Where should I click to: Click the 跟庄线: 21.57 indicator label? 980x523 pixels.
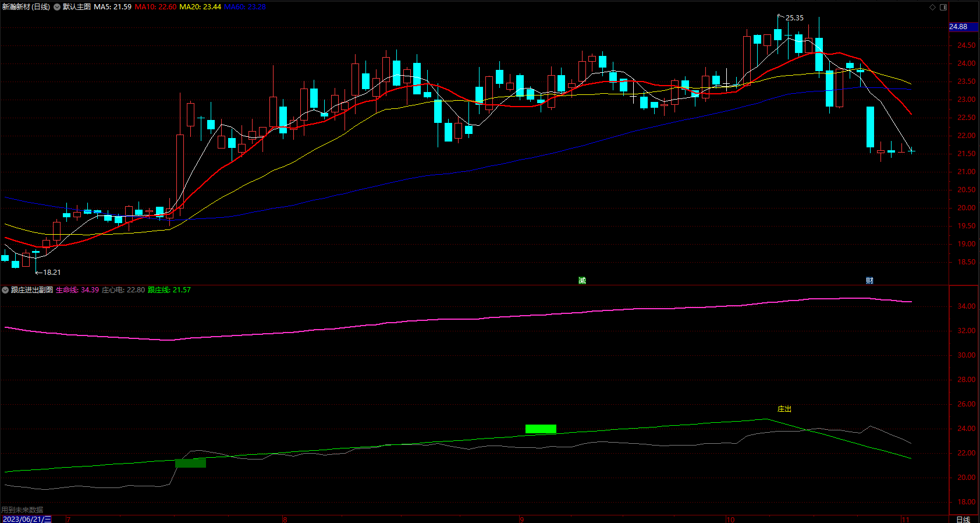pyautogui.click(x=169, y=290)
